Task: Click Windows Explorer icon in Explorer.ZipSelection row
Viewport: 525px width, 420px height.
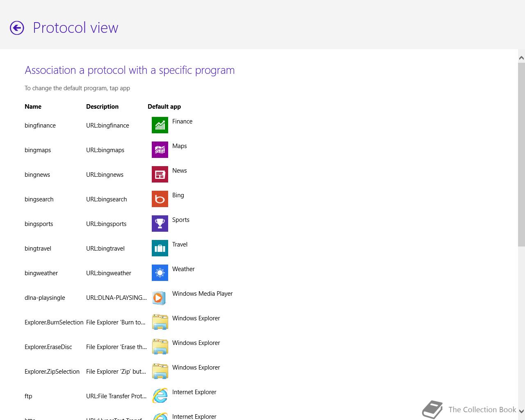Action: coord(160,371)
